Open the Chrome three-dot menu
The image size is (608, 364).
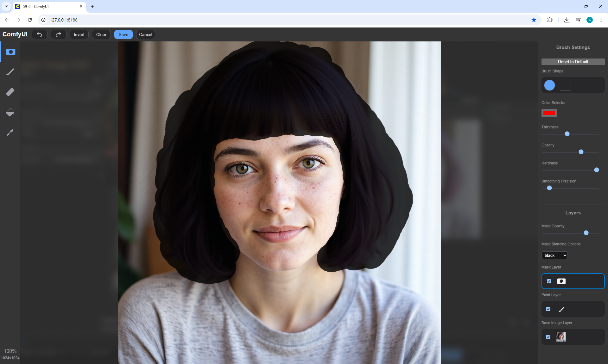coord(601,20)
